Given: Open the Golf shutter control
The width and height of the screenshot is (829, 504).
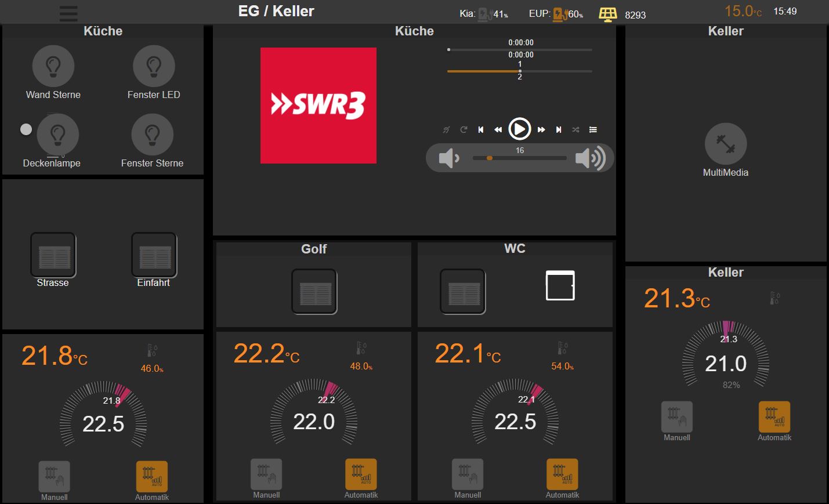Looking at the screenshot, I should pyautogui.click(x=314, y=292).
